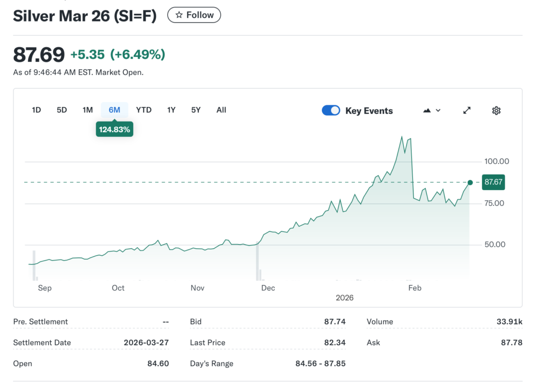Viewport: 537px width, 392px height.
Task: Switch to the YTD time range tab
Action: point(143,110)
